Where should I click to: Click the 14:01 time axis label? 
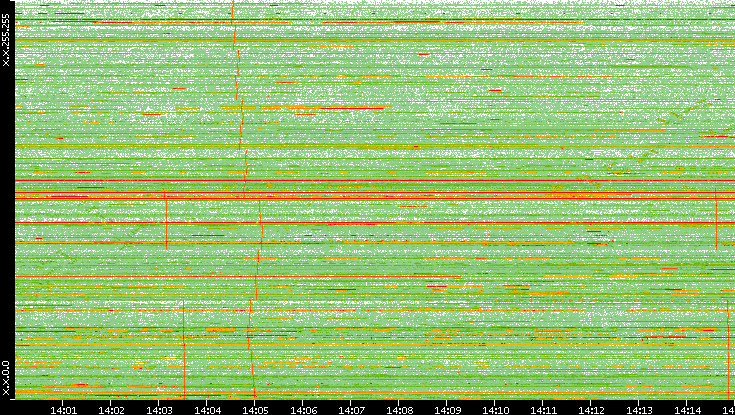coord(63,410)
